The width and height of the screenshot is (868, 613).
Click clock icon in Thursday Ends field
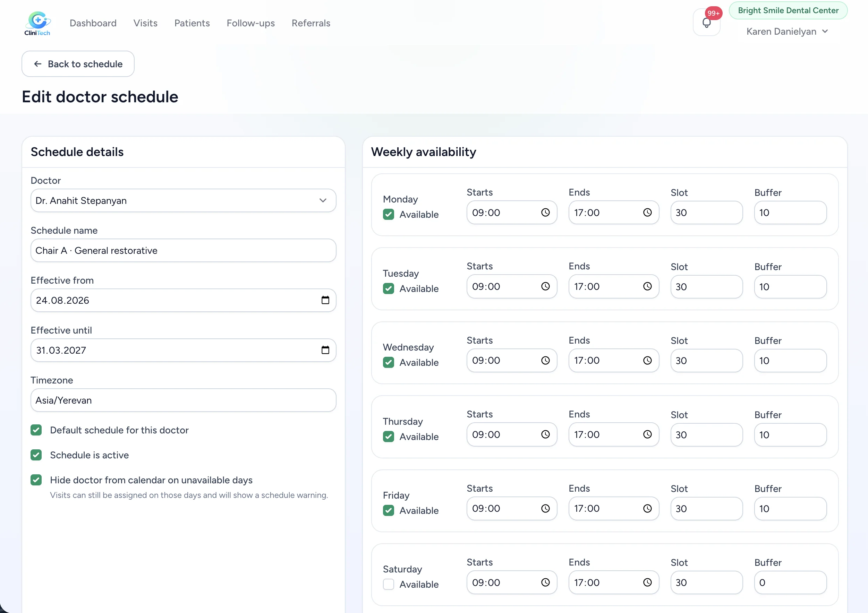(647, 435)
